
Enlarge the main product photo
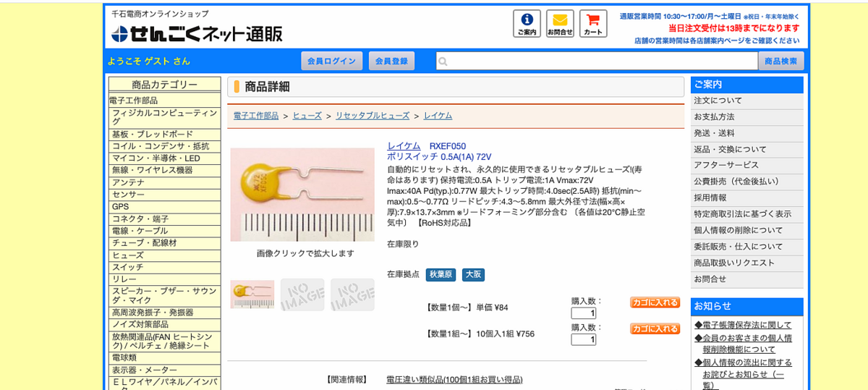[x=302, y=195]
